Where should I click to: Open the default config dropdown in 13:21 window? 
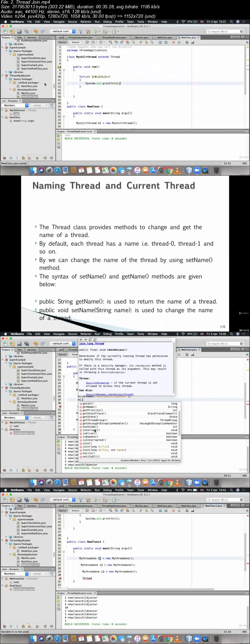63,32
